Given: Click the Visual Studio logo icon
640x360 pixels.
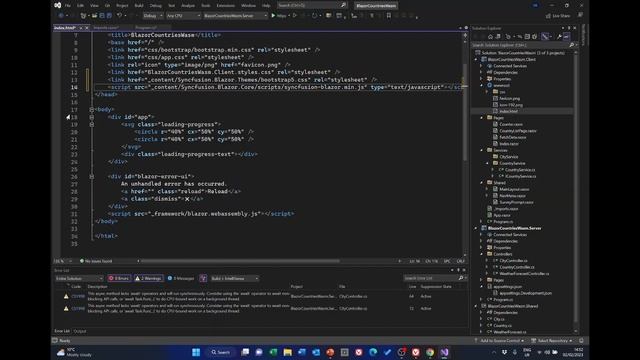Looking at the screenshot, I should click(58, 5).
